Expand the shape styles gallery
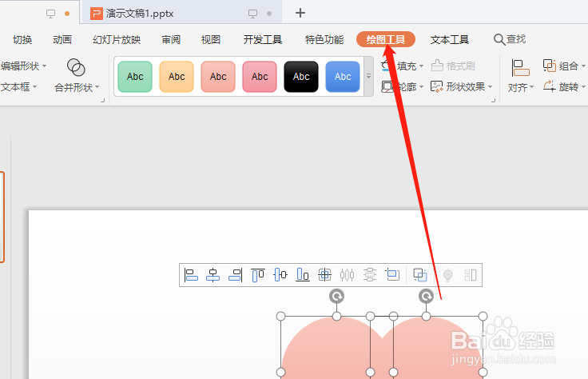 368,77
